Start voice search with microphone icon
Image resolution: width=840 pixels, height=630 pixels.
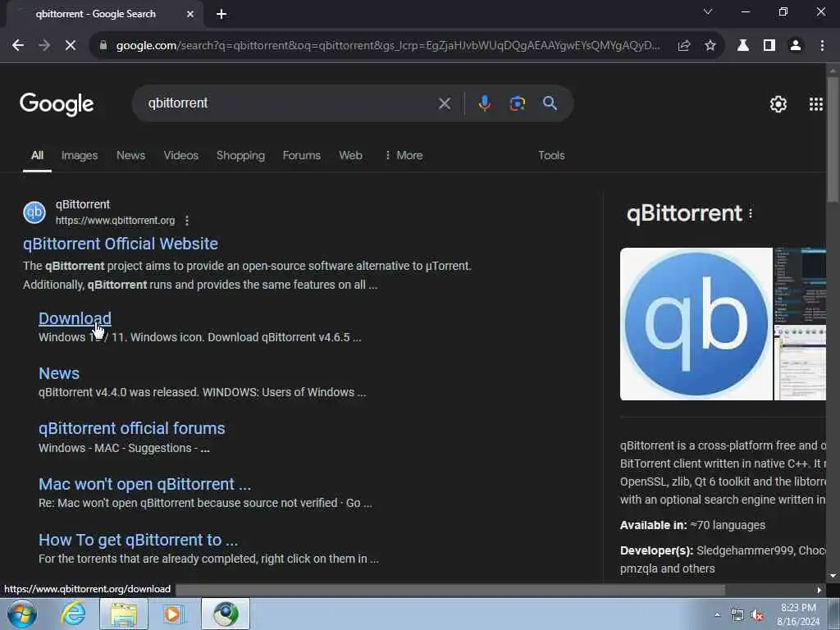(x=484, y=103)
